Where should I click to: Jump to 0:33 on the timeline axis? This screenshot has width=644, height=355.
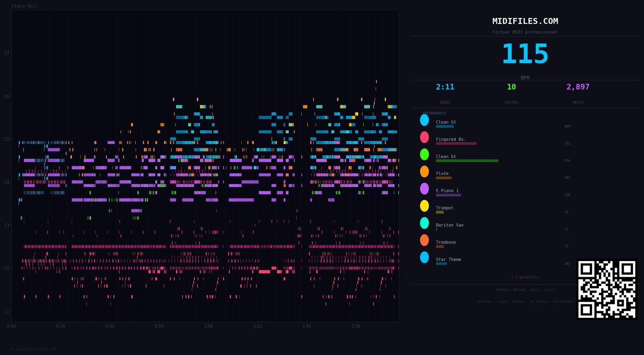pos(110,326)
